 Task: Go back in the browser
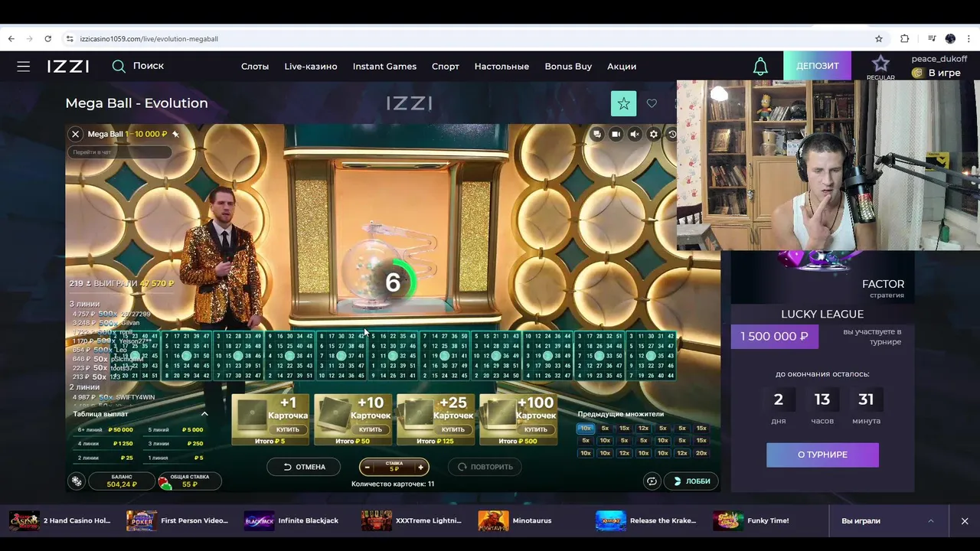[11, 38]
